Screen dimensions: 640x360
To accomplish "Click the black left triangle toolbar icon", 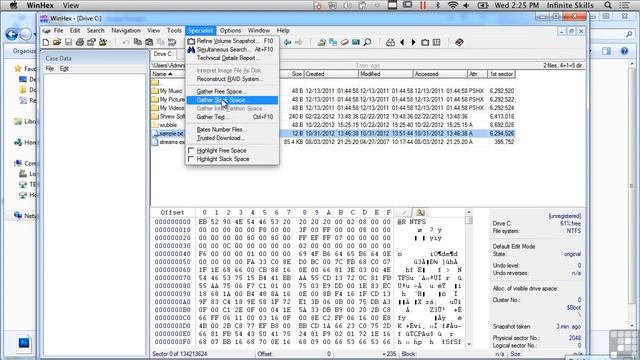I will coord(402,42).
